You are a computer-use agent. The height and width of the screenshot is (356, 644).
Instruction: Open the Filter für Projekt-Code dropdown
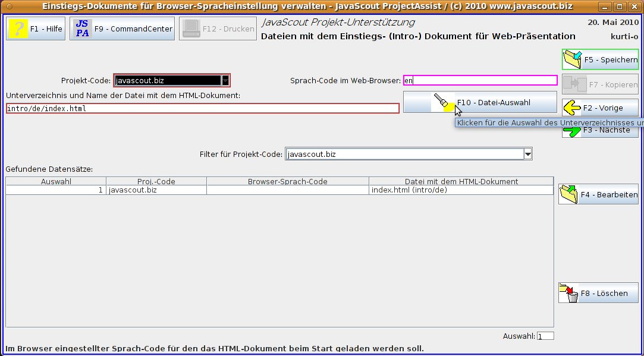(x=527, y=155)
